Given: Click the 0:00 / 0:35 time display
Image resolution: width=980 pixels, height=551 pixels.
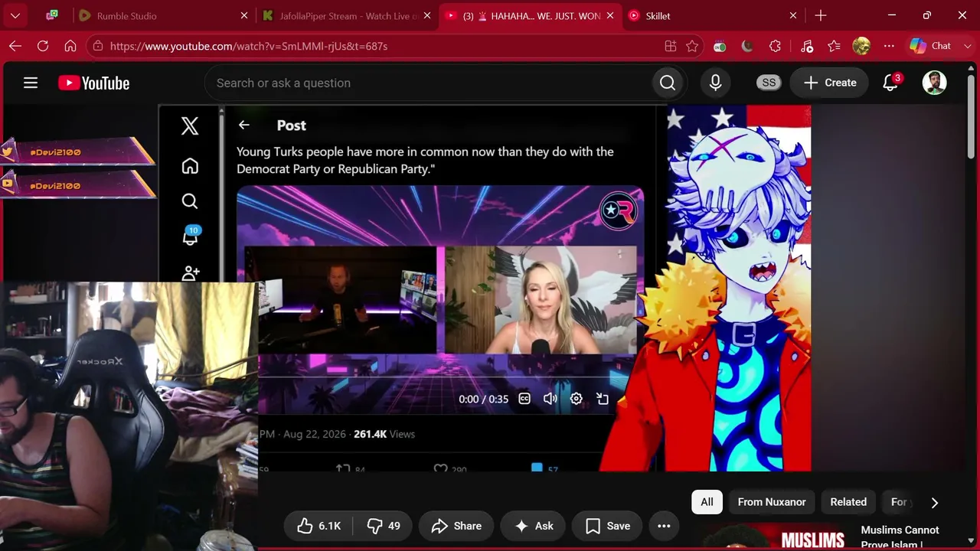Looking at the screenshot, I should (x=483, y=399).
